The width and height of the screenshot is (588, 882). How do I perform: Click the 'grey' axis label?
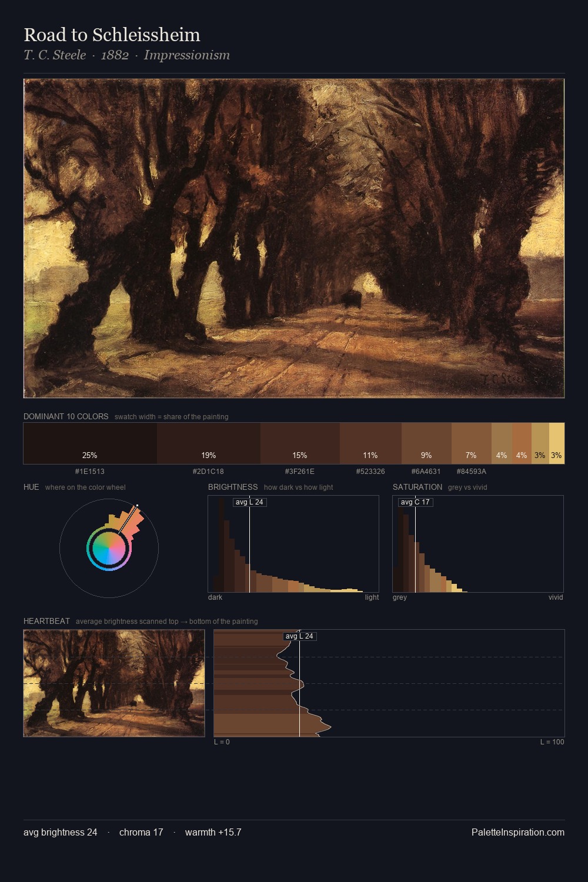pos(400,597)
